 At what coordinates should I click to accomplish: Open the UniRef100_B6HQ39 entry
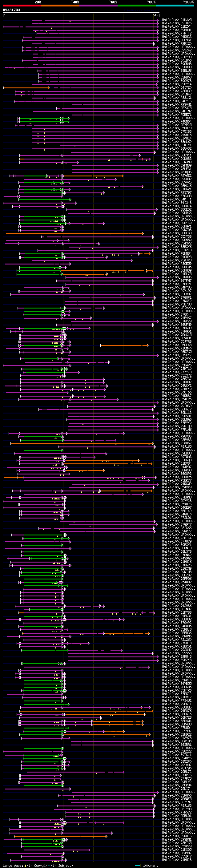click(177, 271)
